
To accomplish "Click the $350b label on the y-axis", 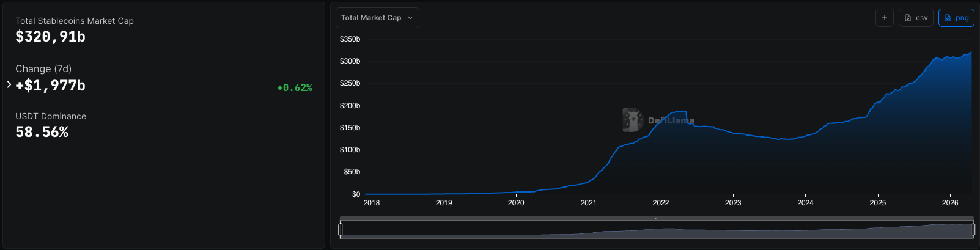I will [350, 39].
